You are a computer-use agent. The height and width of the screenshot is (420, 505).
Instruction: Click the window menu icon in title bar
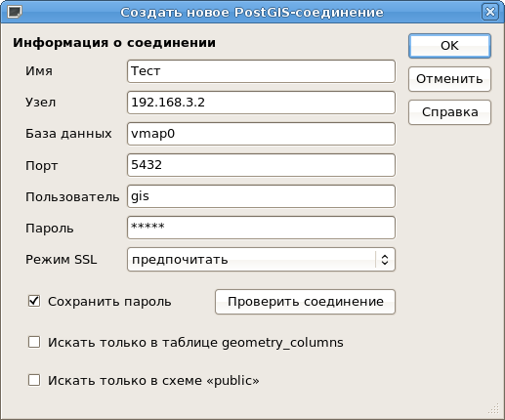(15, 12)
